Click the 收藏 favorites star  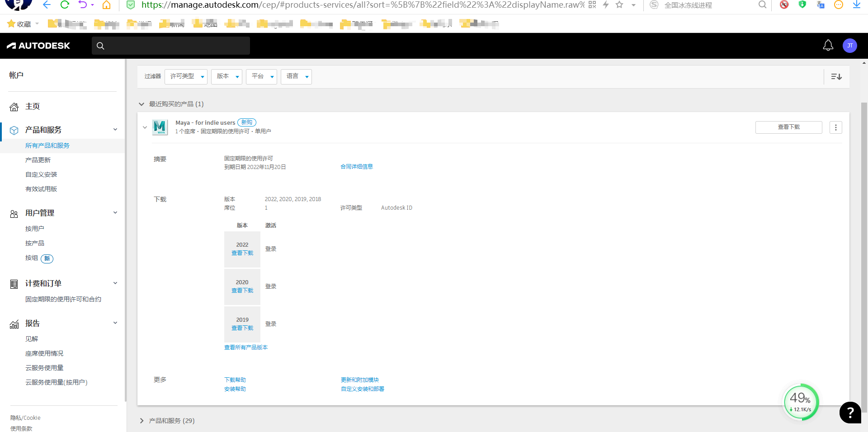pyautogui.click(x=11, y=23)
